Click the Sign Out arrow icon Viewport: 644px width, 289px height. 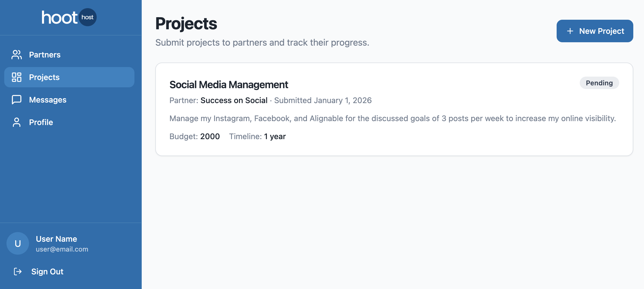pos(18,272)
